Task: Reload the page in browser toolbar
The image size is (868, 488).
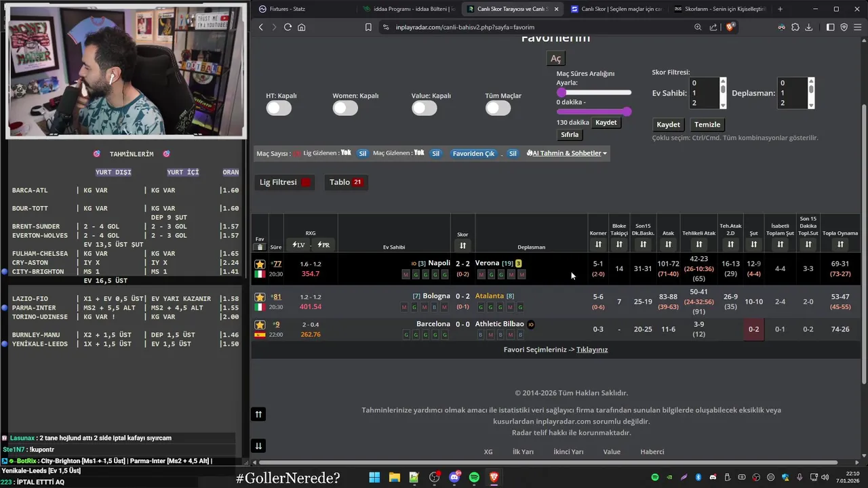Action: point(288,27)
